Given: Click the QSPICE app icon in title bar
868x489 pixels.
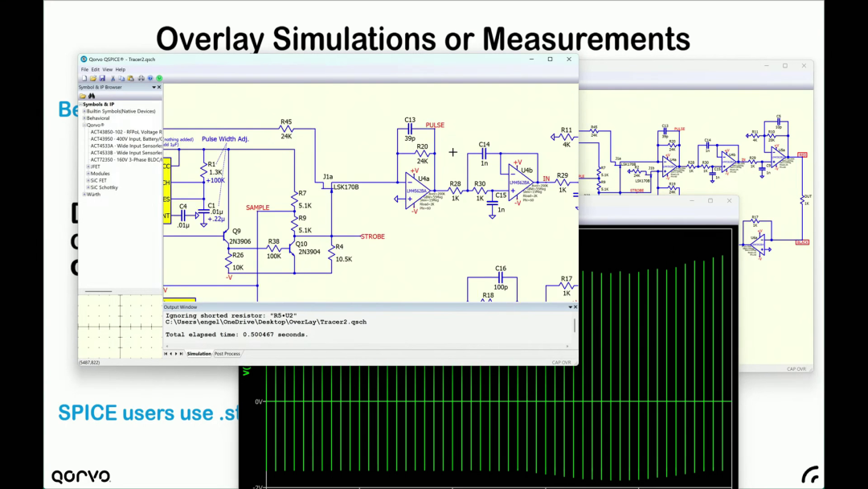Looking at the screenshot, I should click(84, 60).
